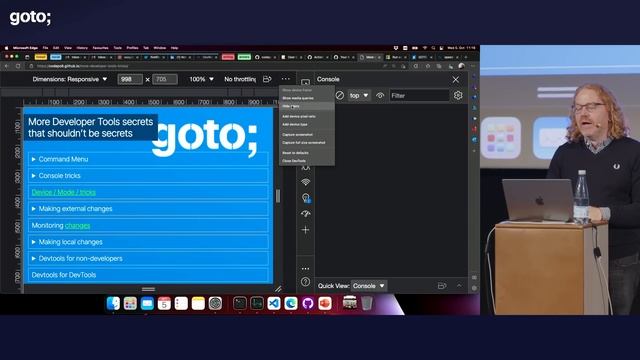This screenshot has width=640, height=360.
Task: Open the Device / Mode / tricks link
Action: (x=64, y=192)
